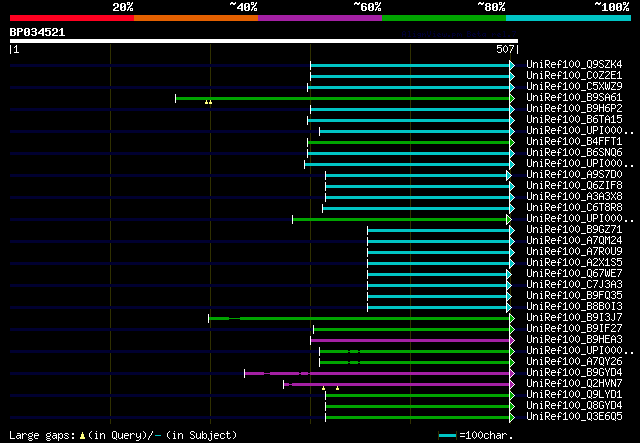Click the cyan alignment bar for UniRef100_A9S7D0
640x443 pixels.
coord(416,176)
